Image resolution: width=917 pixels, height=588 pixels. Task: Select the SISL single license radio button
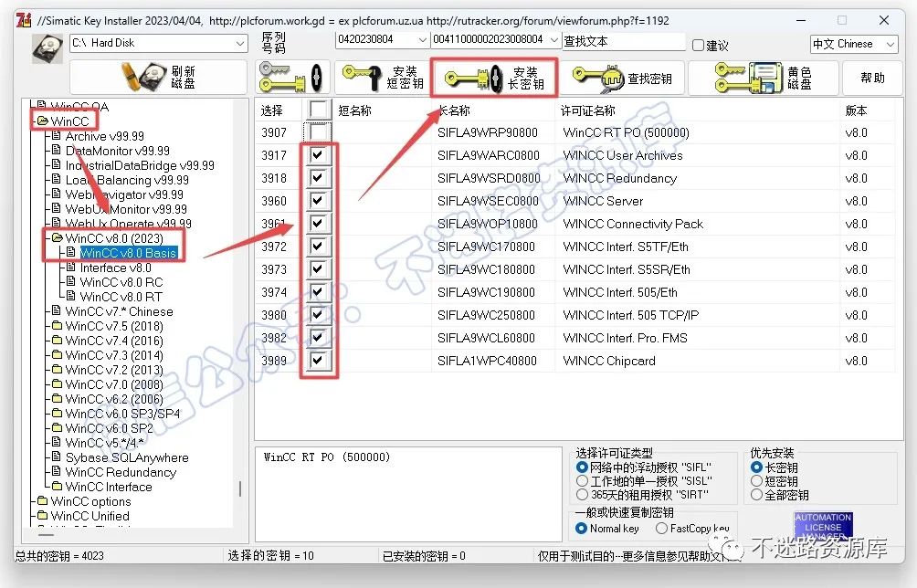click(x=582, y=481)
